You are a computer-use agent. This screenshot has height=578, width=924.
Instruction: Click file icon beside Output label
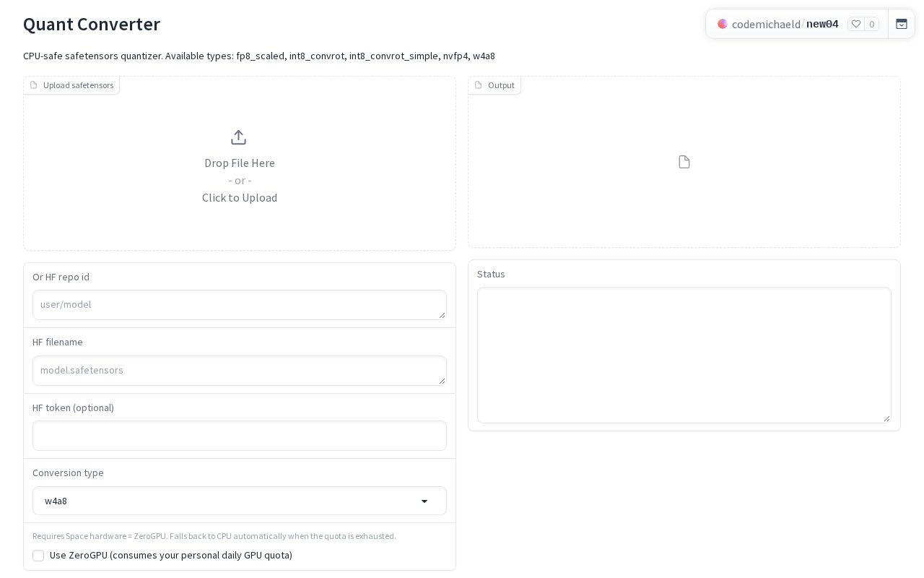(478, 85)
